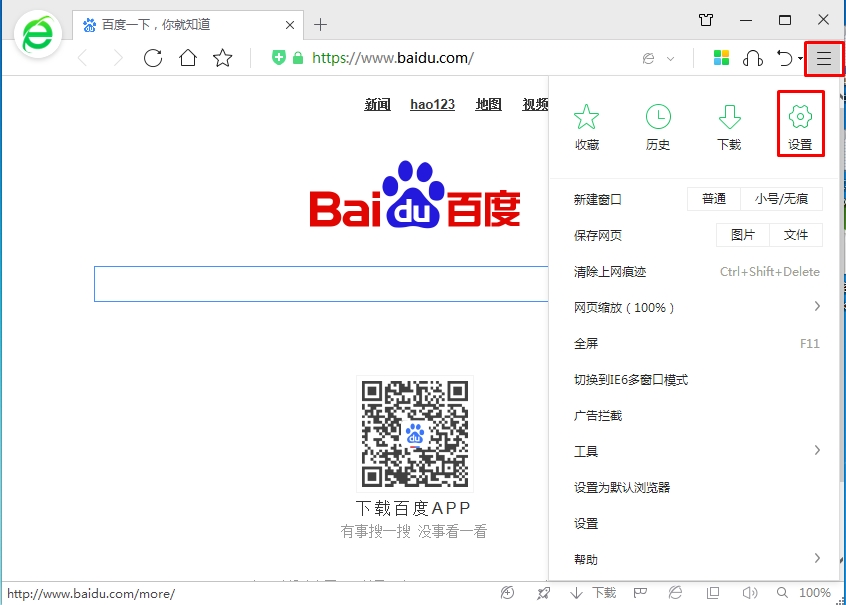Click the 小号/无痕 new window button
Image resolution: width=846 pixels, height=605 pixels.
[x=782, y=199]
